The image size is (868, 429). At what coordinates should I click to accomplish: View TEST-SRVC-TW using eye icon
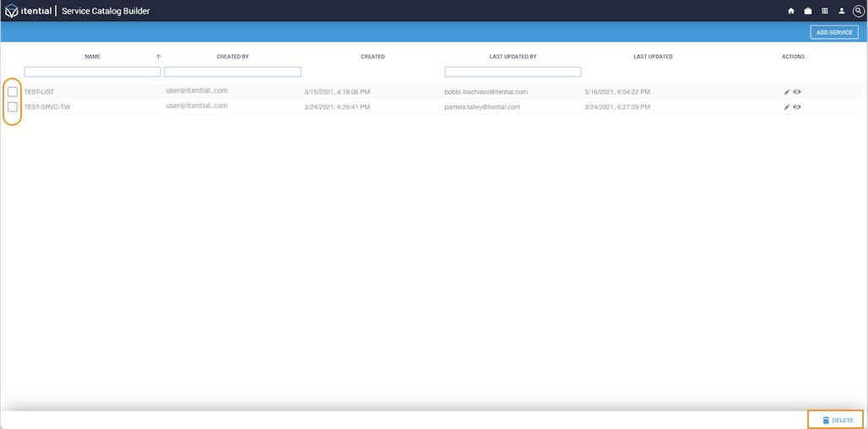tap(797, 107)
